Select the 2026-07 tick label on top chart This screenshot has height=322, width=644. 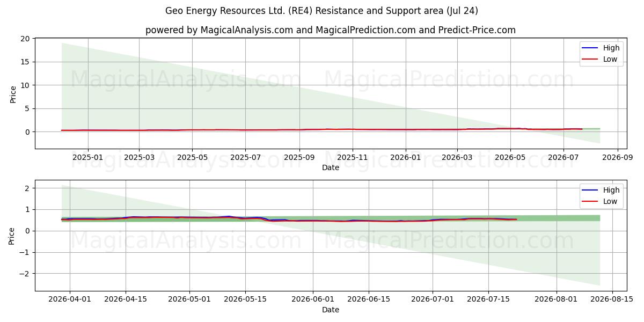click(x=563, y=157)
